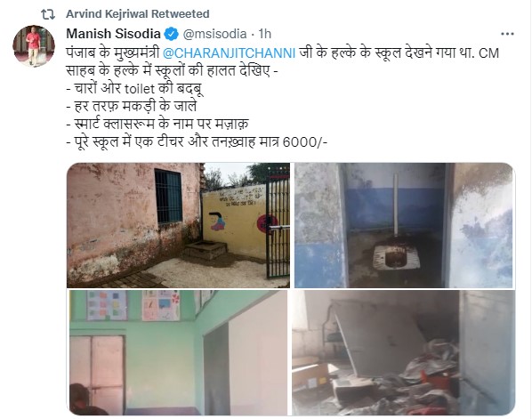Click the wall posters in the classroom photo
The image size is (532, 419).
[133, 305]
